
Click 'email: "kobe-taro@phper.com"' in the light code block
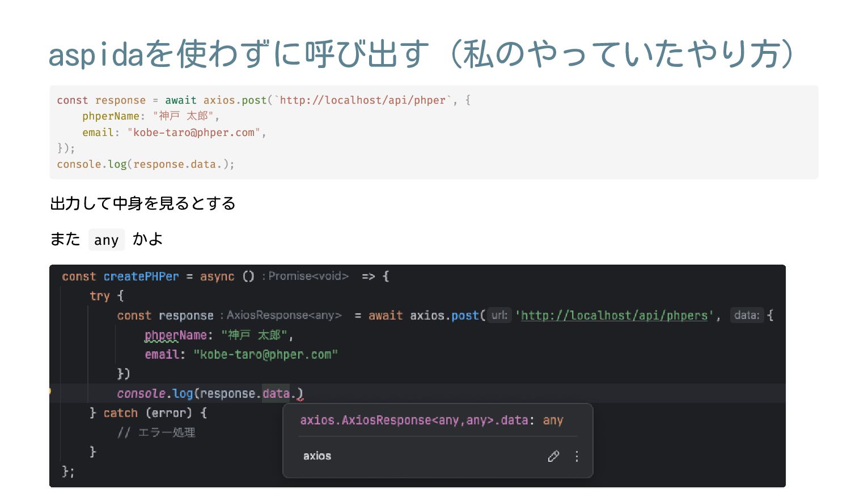click(x=172, y=133)
